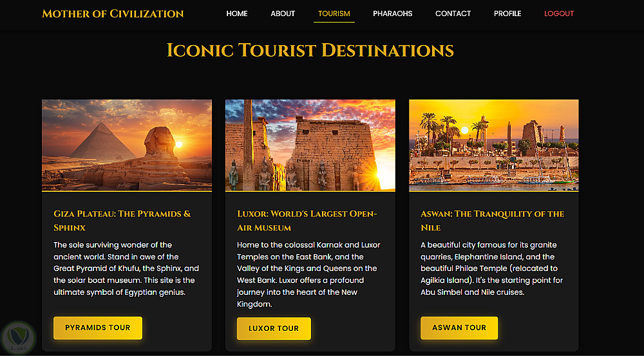Viewport: 644px width, 356px height.
Task: Go to the Home page
Action: coord(237,14)
